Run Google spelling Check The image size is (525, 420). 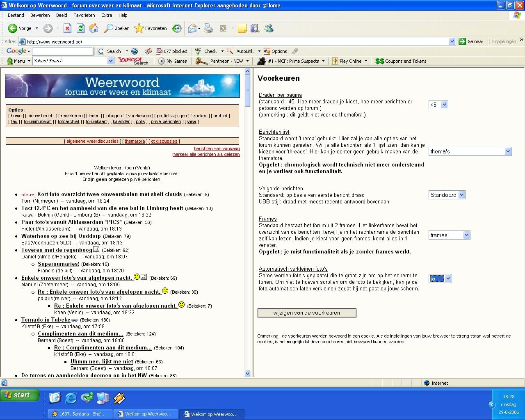(206, 51)
